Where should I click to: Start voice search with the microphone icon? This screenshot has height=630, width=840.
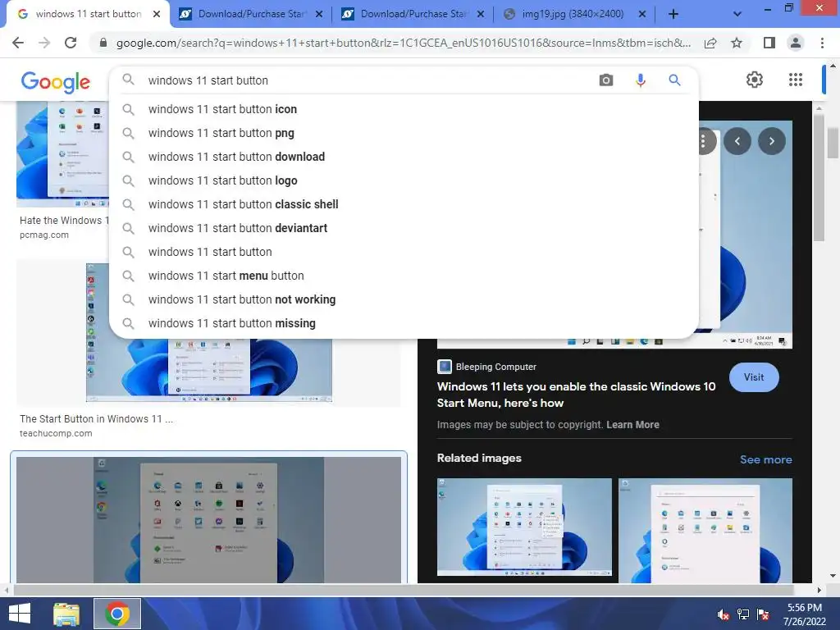point(640,80)
